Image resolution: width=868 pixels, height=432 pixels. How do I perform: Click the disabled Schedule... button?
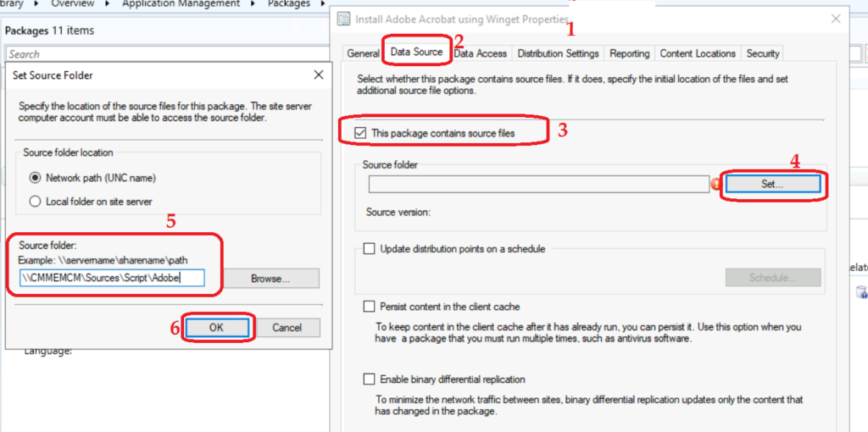click(773, 278)
